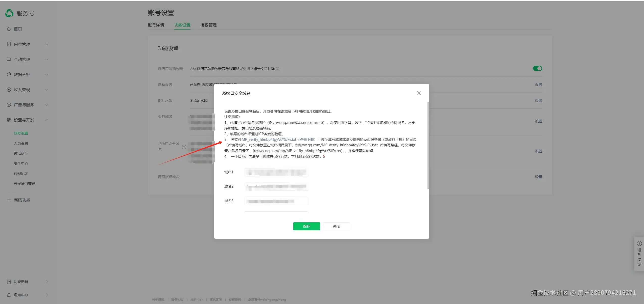Click the dialog's vertical scrollbar
The width and height of the screenshot is (644, 304).
(428, 145)
